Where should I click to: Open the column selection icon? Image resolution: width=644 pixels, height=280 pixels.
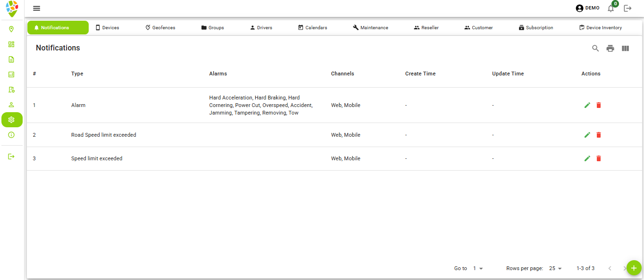[625, 48]
